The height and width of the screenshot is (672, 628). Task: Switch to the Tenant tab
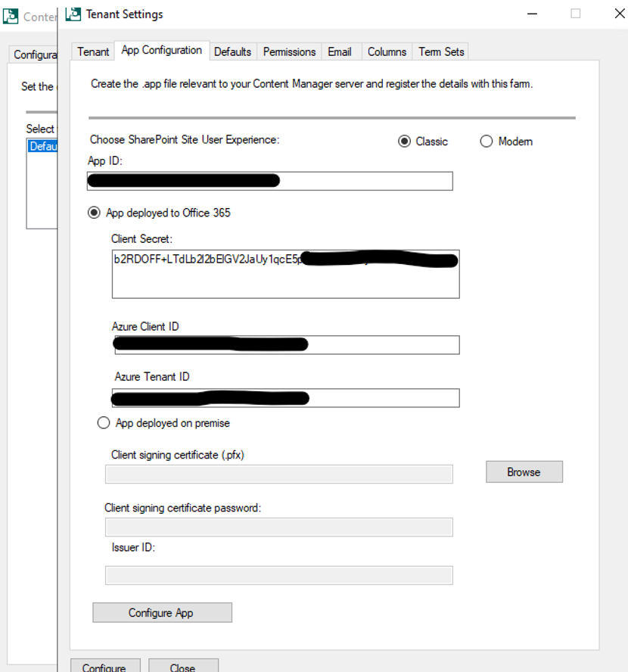(x=92, y=51)
